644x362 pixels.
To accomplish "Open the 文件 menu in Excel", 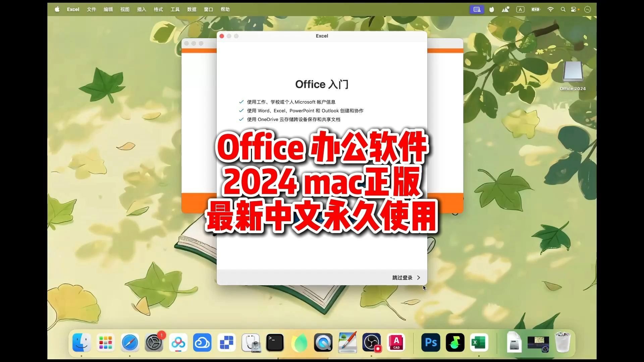I will coord(91,9).
